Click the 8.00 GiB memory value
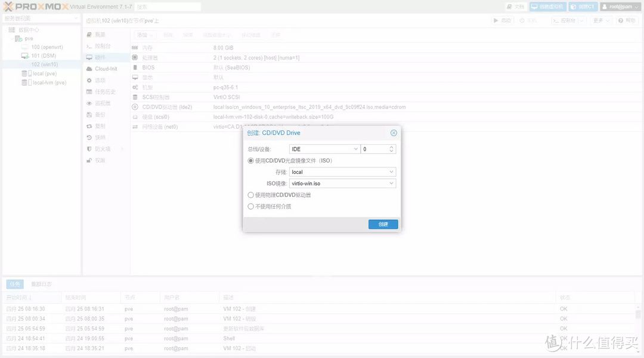This screenshot has width=644, height=358. coord(224,48)
